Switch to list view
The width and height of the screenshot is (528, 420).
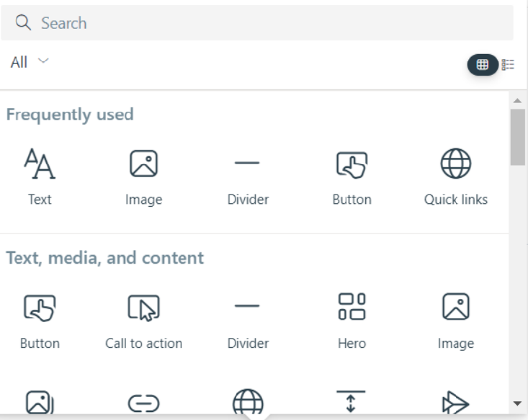point(508,64)
